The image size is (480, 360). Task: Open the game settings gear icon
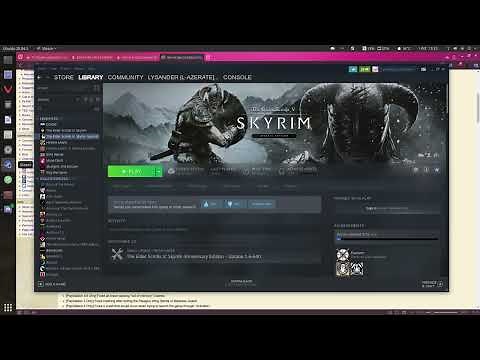[x=416, y=170]
